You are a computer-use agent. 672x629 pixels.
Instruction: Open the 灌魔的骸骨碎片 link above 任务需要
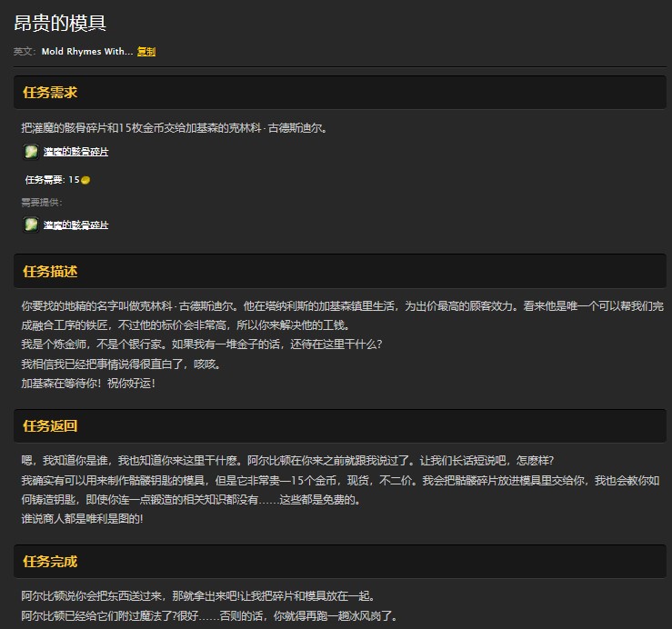[75, 152]
